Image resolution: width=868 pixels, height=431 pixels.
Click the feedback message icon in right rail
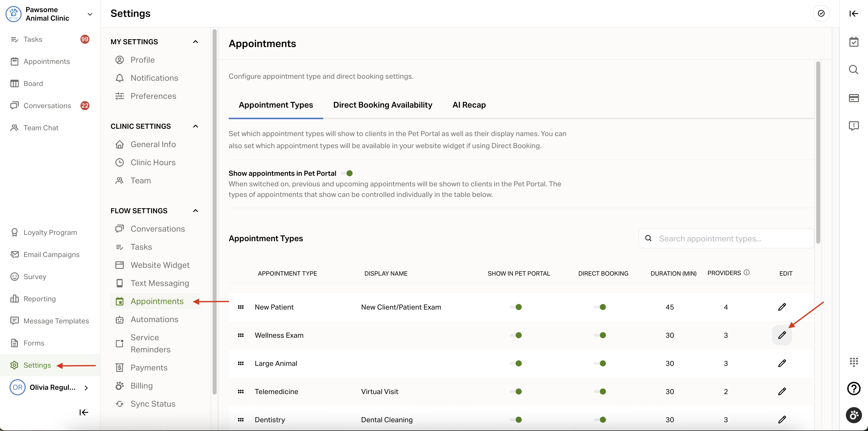[x=853, y=126]
